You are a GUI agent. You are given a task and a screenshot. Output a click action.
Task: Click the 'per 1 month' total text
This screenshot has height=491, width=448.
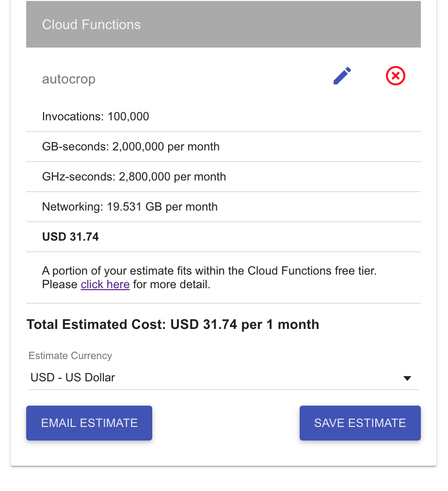pyautogui.click(x=280, y=325)
